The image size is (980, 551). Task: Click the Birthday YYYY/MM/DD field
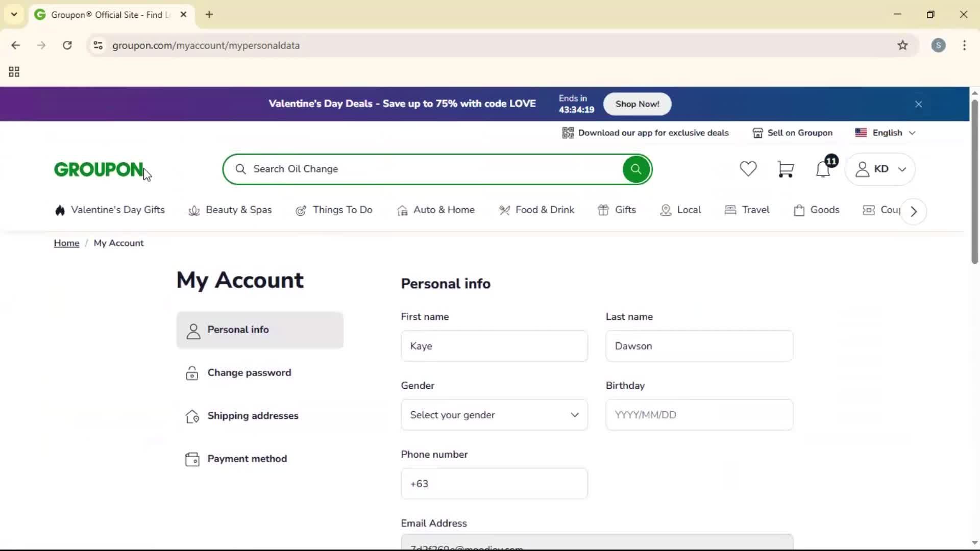tap(698, 415)
